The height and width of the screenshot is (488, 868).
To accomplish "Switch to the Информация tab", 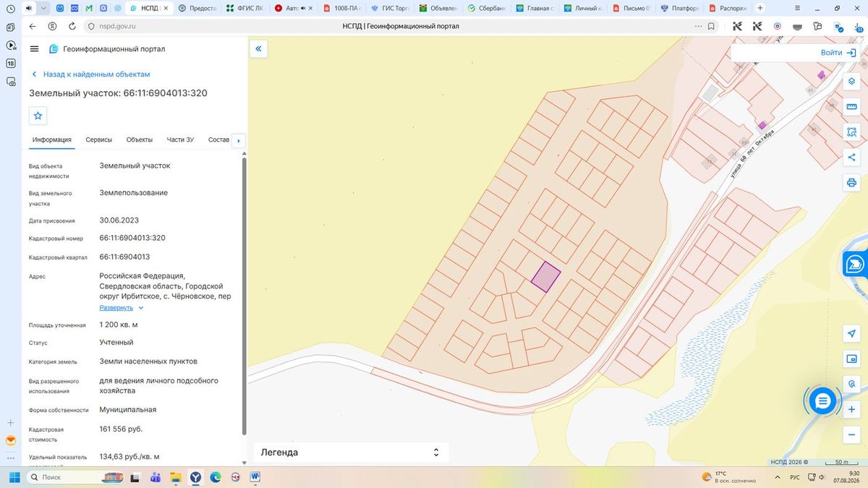I will coord(51,140).
